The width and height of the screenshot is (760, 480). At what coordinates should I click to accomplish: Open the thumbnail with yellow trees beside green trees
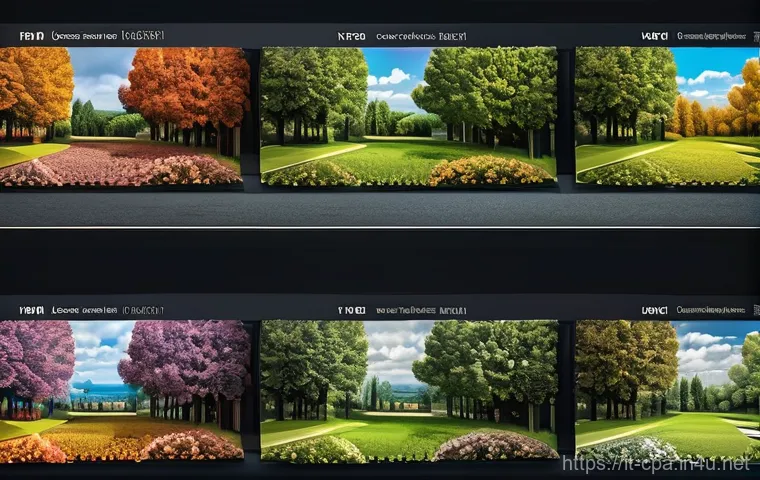(667, 115)
